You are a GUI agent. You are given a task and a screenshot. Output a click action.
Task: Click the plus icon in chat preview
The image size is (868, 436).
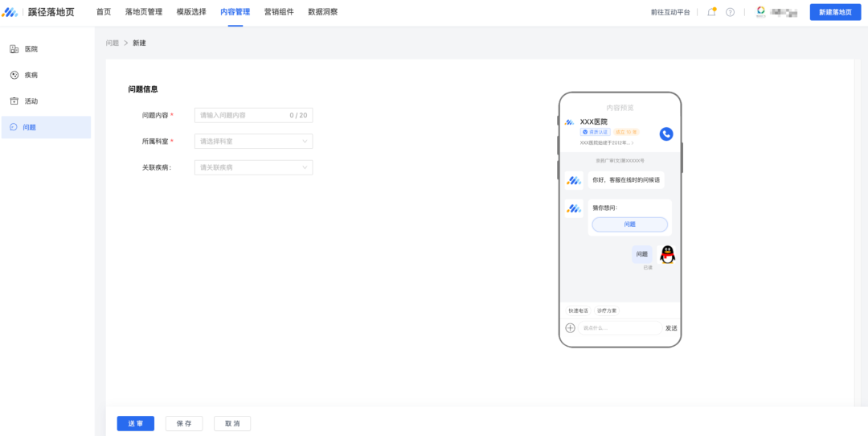570,328
